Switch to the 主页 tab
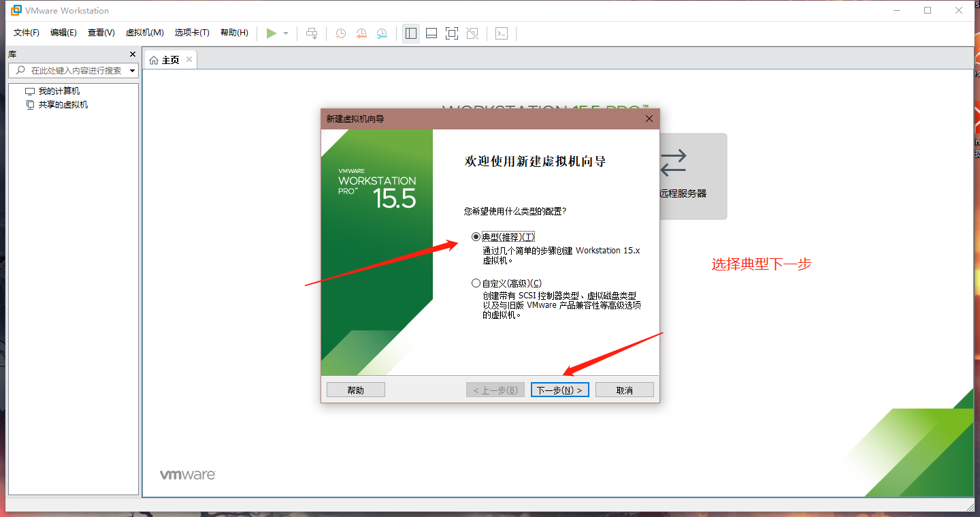This screenshot has width=980, height=517. (x=170, y=60)
